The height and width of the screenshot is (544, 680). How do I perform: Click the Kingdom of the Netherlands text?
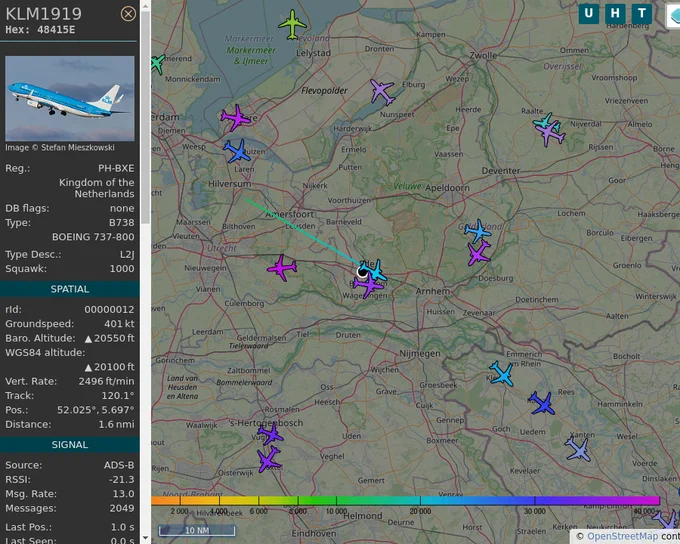pyautogui.click(x=97, y=188)
